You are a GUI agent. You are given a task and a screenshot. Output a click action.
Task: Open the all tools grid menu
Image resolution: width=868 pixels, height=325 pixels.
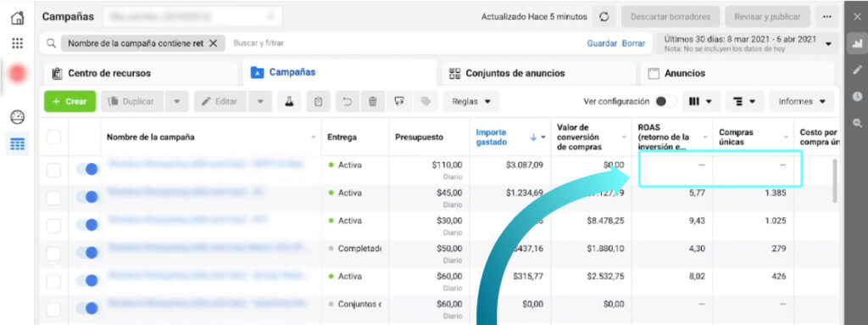click(17, 43)
